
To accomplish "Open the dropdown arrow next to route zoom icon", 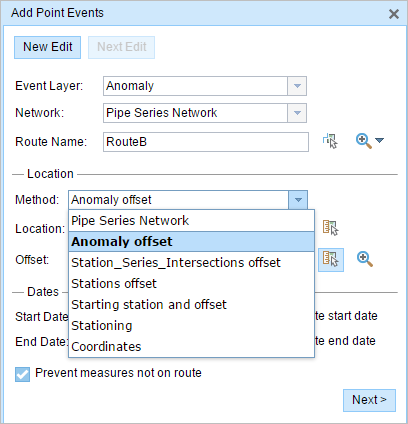I will tap(379, 140).
